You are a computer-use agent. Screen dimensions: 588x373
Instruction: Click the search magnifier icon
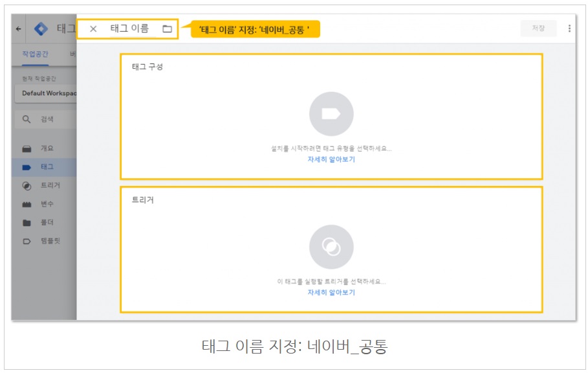(x=27, y=119)
